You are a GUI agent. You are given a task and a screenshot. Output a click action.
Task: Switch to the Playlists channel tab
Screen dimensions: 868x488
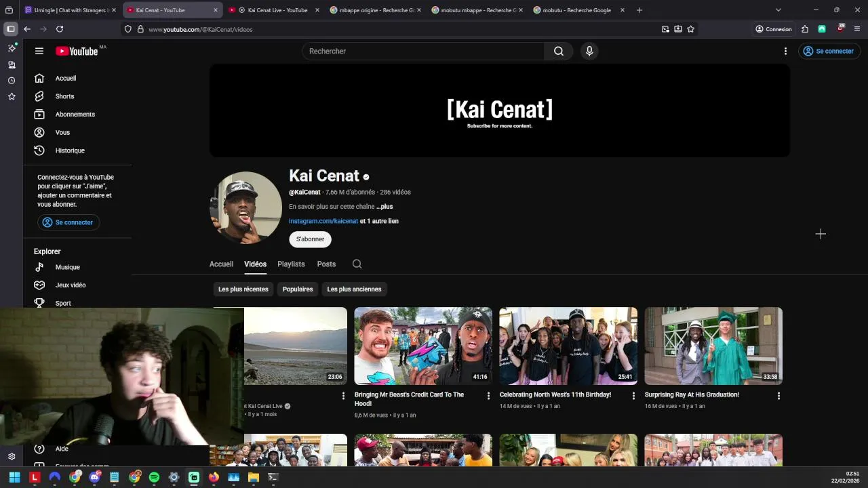291,264
